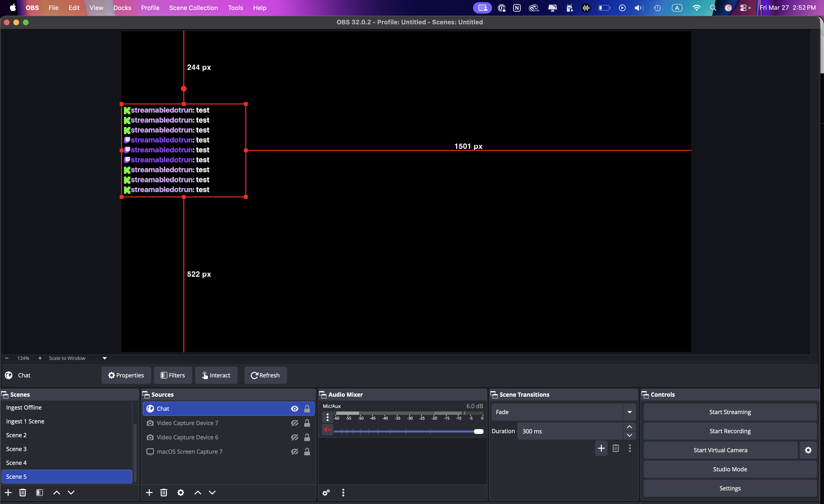This screenshot has width=824, height=504.
Task: Open the Scene Collection menu
Action: [x=194, y=8]
